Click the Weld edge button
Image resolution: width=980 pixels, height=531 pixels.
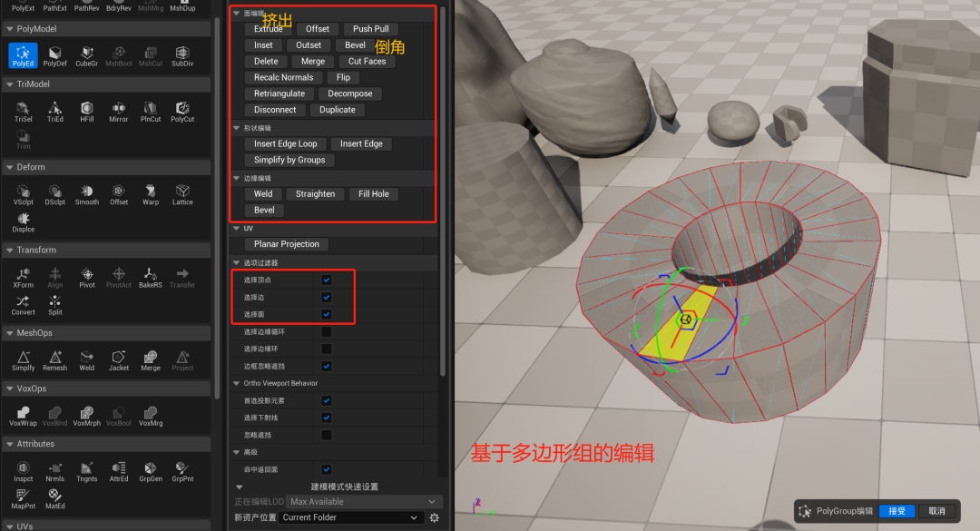click(x=263, y=194)
